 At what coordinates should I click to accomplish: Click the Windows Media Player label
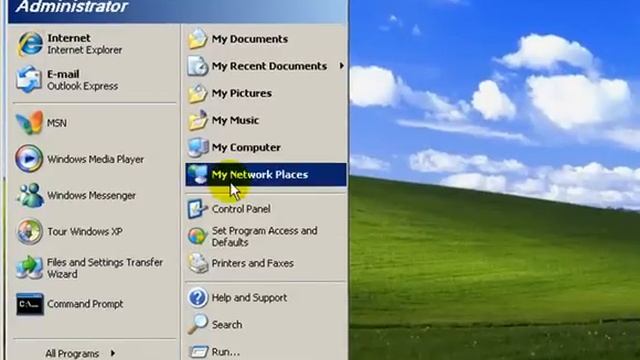(96, 159)
